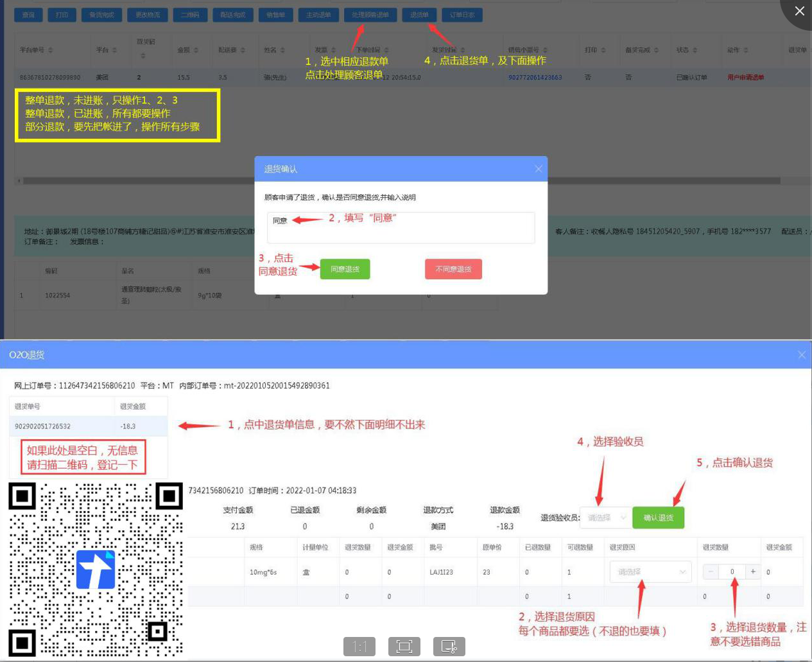Click the screenshot crop scissors icon
This screenshot has height=662, width=812.
tap(449, 646)
